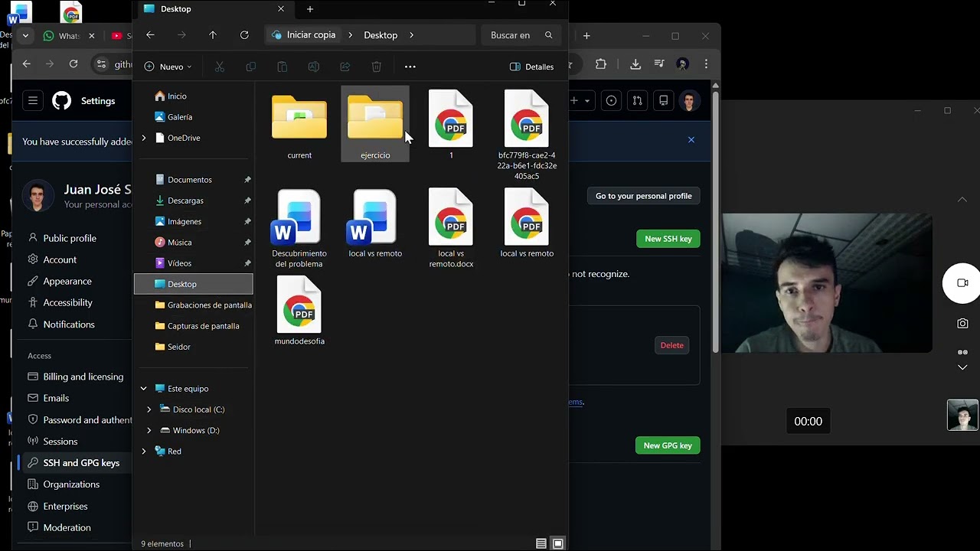
Task: Open the three-dot more options menu
Action: (410, 67)
